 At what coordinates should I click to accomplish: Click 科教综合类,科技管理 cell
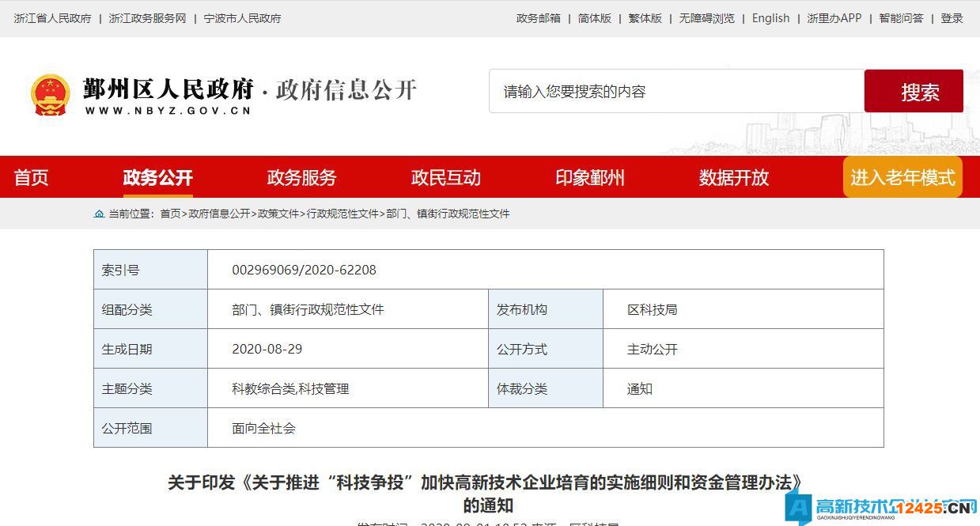pos(290,388)
